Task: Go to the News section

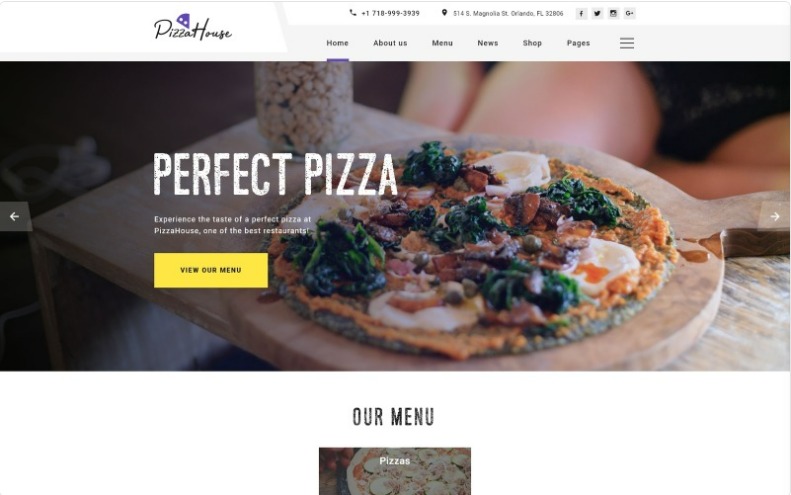Action: (x=488, y=43)
